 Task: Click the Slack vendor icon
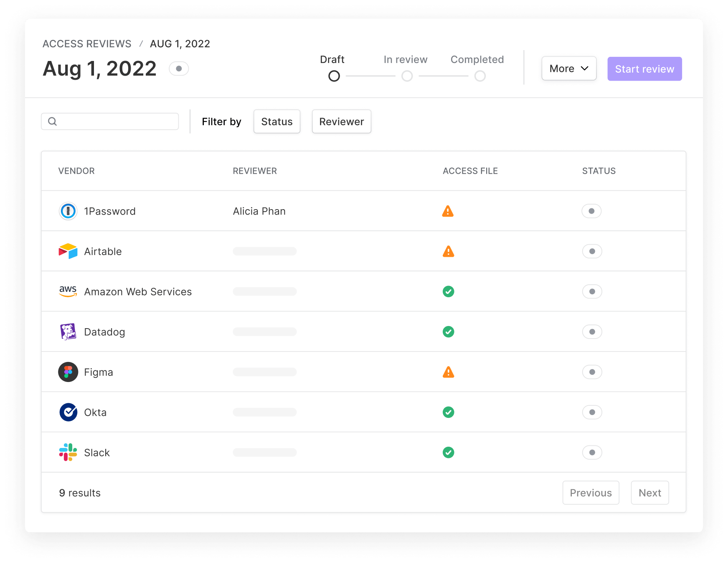click(x=68, y=452)
